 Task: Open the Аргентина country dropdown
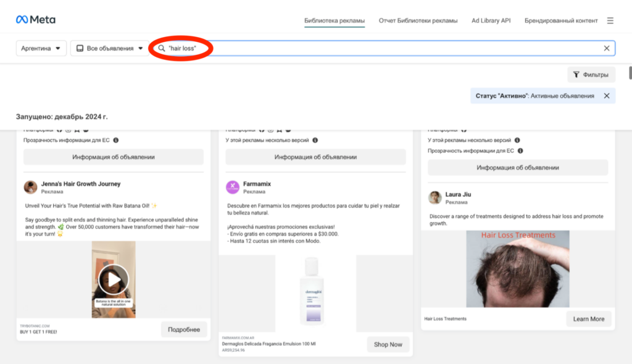point(41,48)
